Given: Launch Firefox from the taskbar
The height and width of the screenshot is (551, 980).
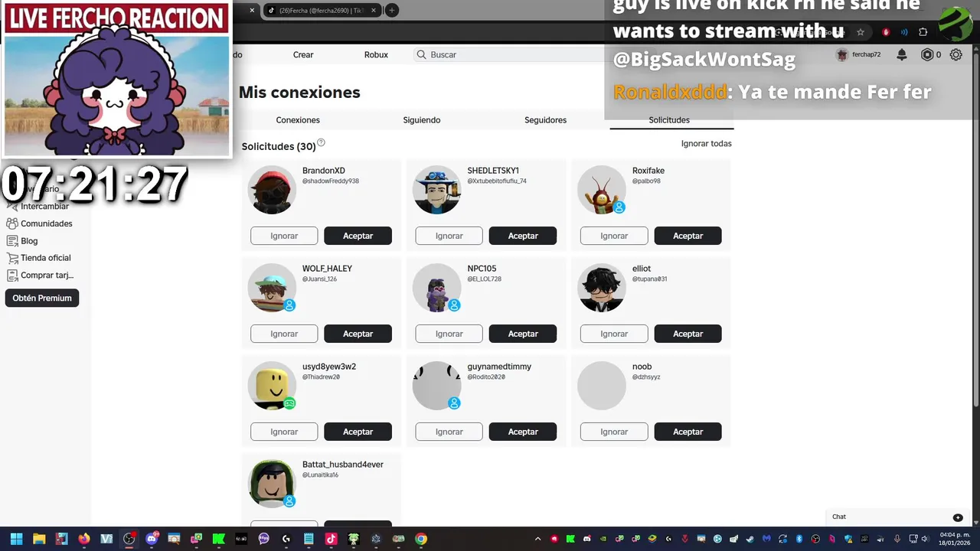Looking at the screenshot, I should 84,539.
